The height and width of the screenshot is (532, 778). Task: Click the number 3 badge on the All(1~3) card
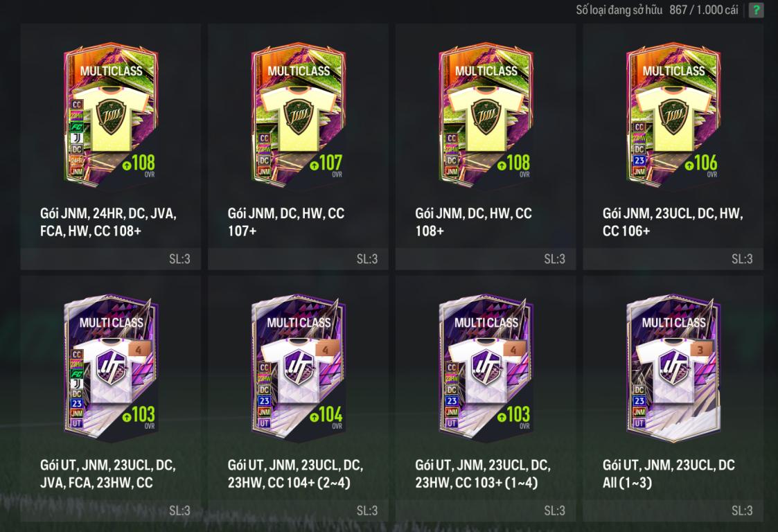point(700,350)
